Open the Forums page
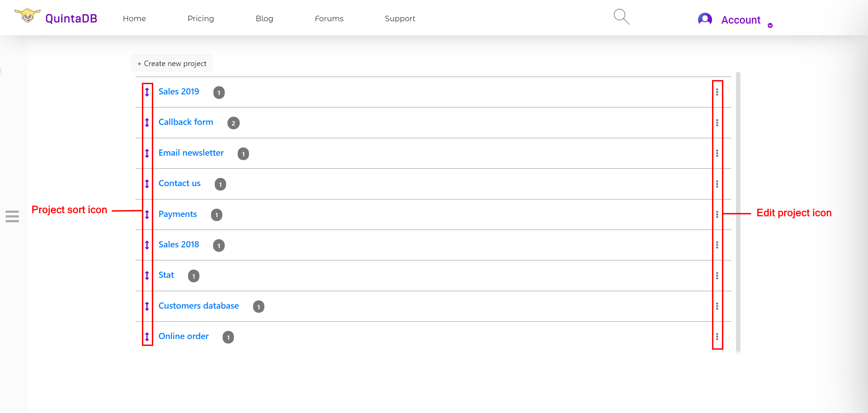This screenshot has width=868, height=413. tap(329, 18)
